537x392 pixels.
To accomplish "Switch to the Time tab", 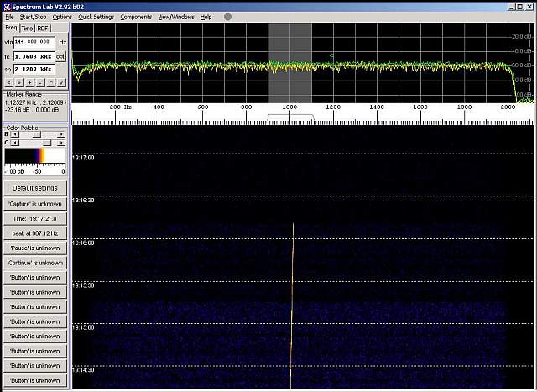I will pos(27,28).
